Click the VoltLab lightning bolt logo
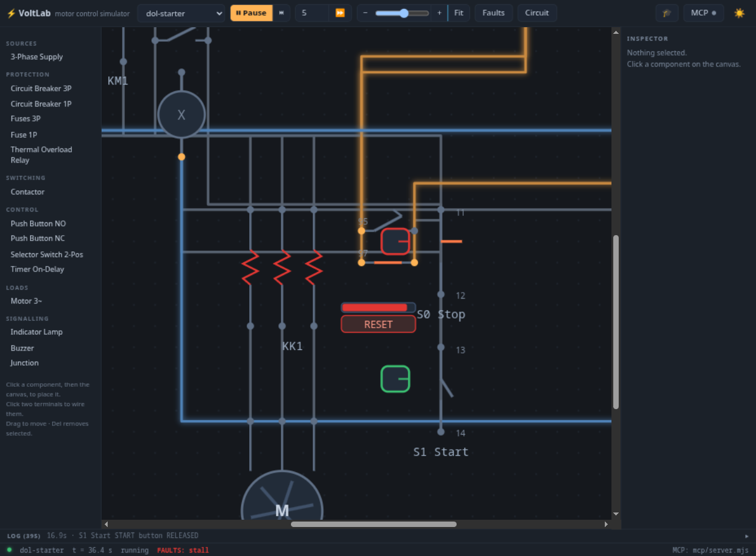756x556 pixels. tap(11, 13)
